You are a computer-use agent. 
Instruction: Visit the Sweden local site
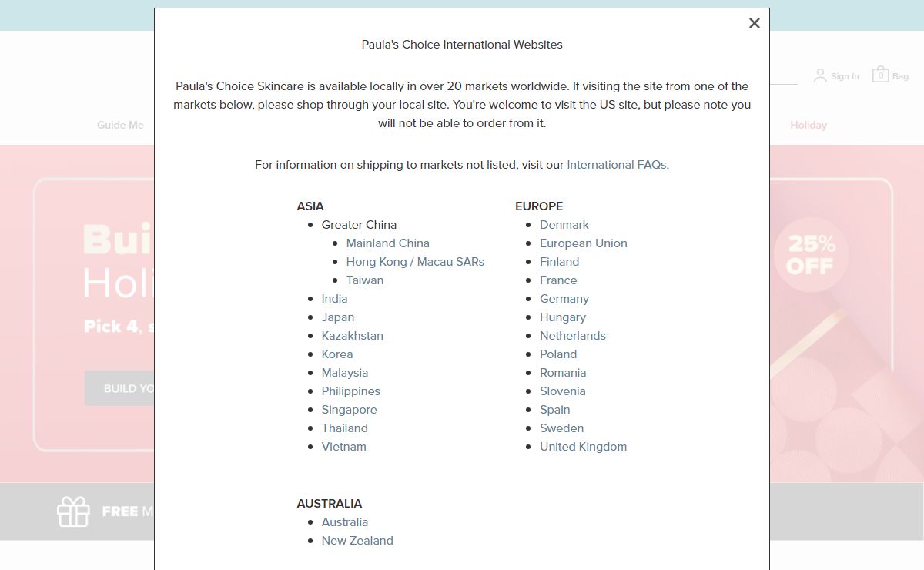click(x=562, y=428)
